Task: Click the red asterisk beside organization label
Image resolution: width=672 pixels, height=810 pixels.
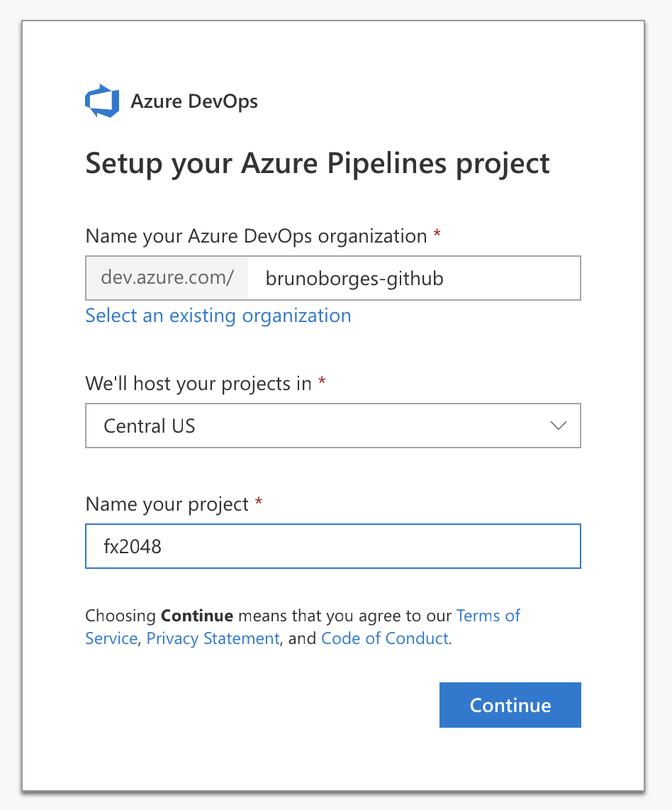Action: tap(437, 234)
